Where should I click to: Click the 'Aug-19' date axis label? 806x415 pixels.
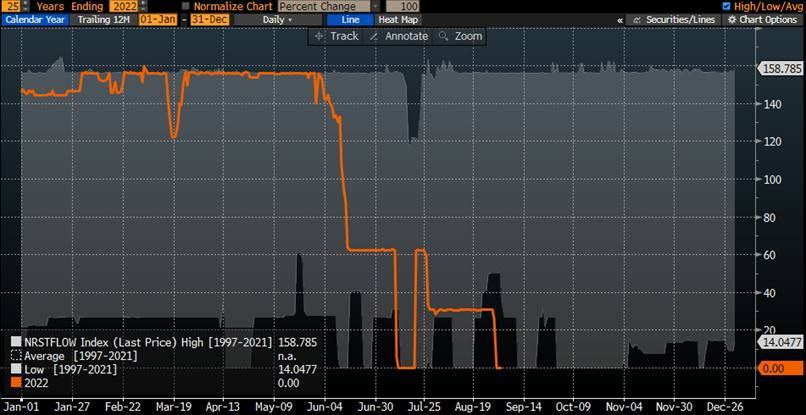[473, 406]
